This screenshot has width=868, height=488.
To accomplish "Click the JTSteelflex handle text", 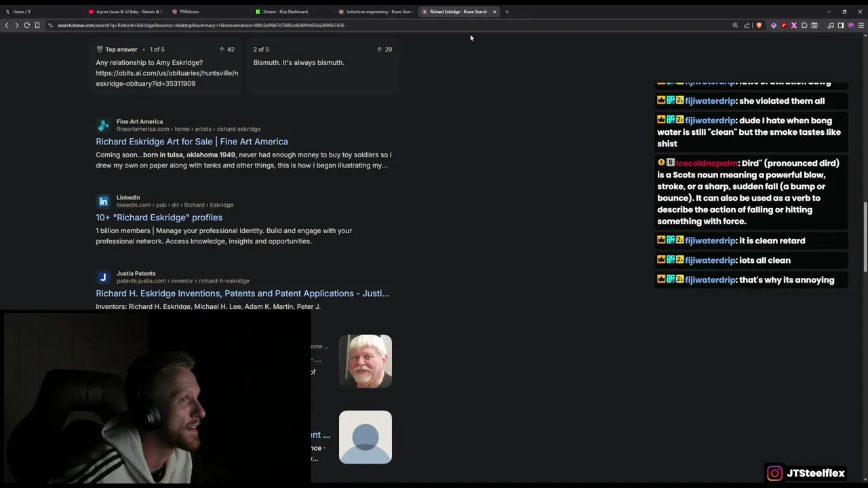I will coord(816,473).
